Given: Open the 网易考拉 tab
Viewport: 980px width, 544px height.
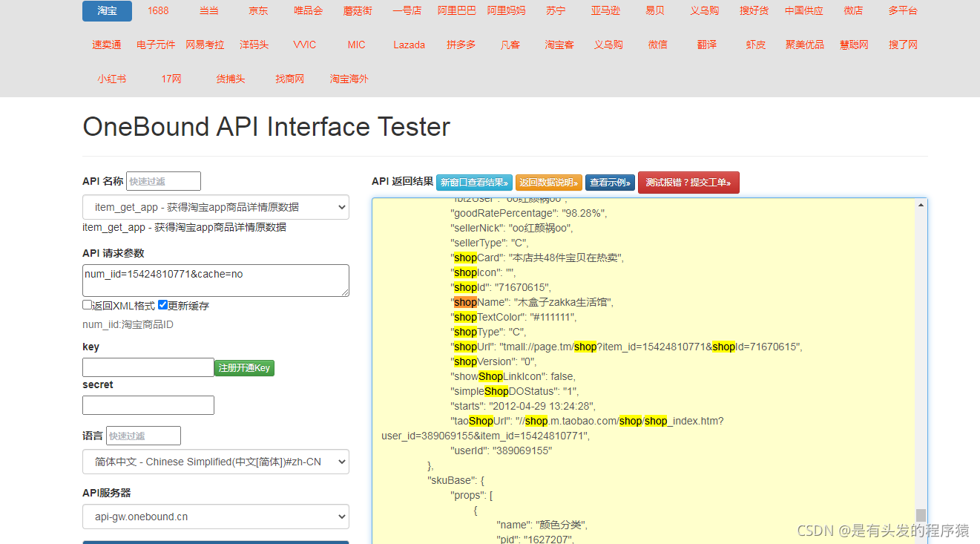Looking at the screenshot, I should 205,45.
